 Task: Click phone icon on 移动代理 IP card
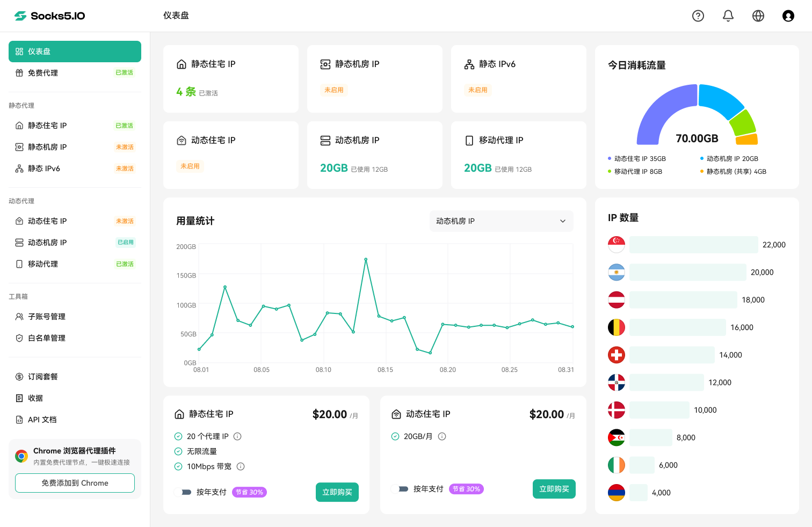pos(469,141)
